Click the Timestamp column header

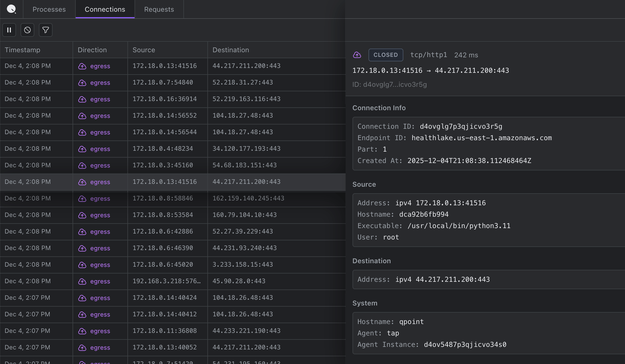23,50
